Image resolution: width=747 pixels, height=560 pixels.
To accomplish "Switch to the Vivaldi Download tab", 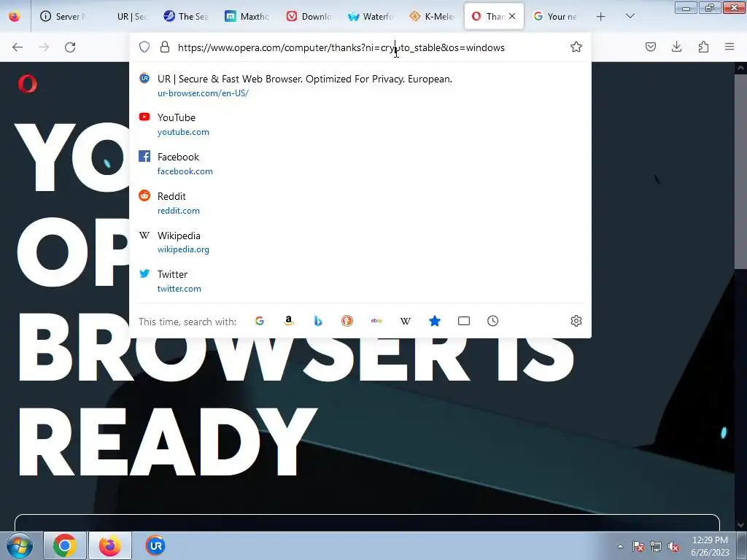I will point(309,17).
